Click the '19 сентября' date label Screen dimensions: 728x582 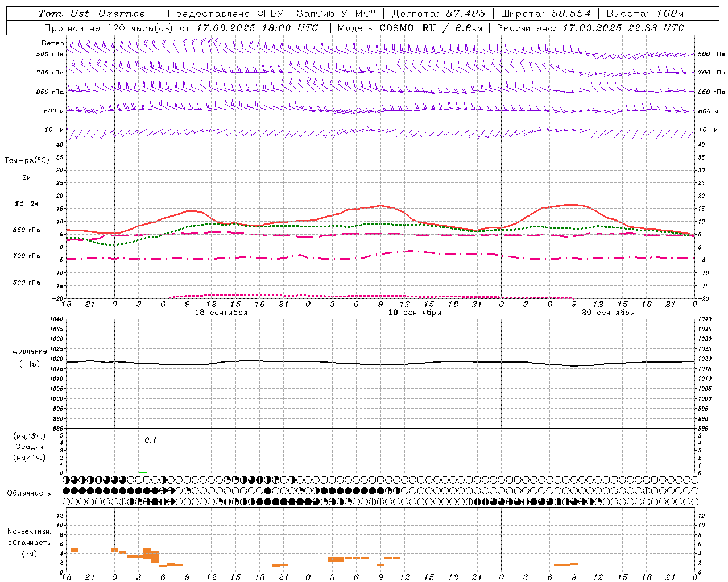click(x=415, y=313)
